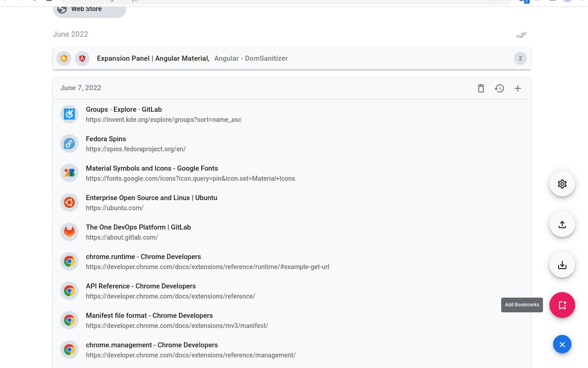Click the spins.fedoraproject.org URL
Screen dimensions: 588x368
point(136,149)
